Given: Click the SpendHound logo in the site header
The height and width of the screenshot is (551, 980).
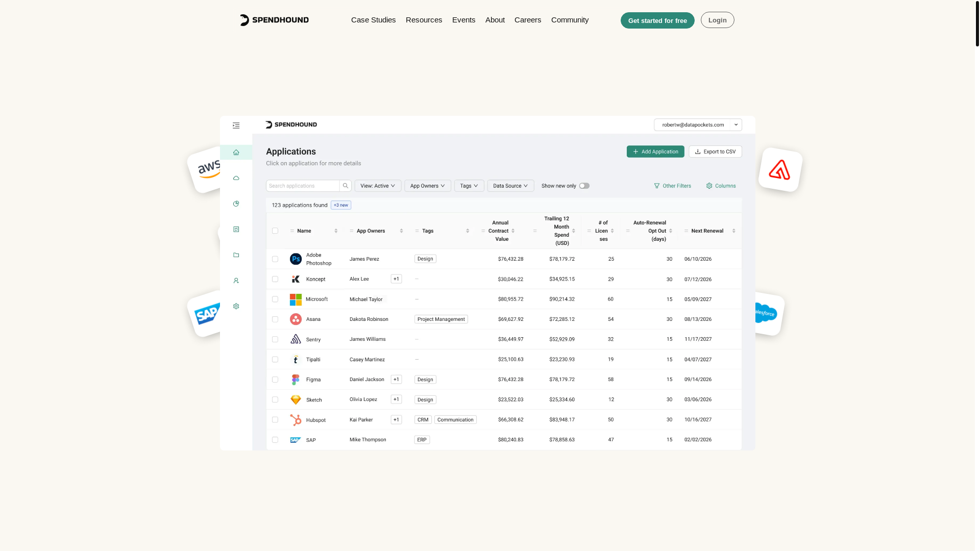Looking at the screenshot, I should (274, 20).
